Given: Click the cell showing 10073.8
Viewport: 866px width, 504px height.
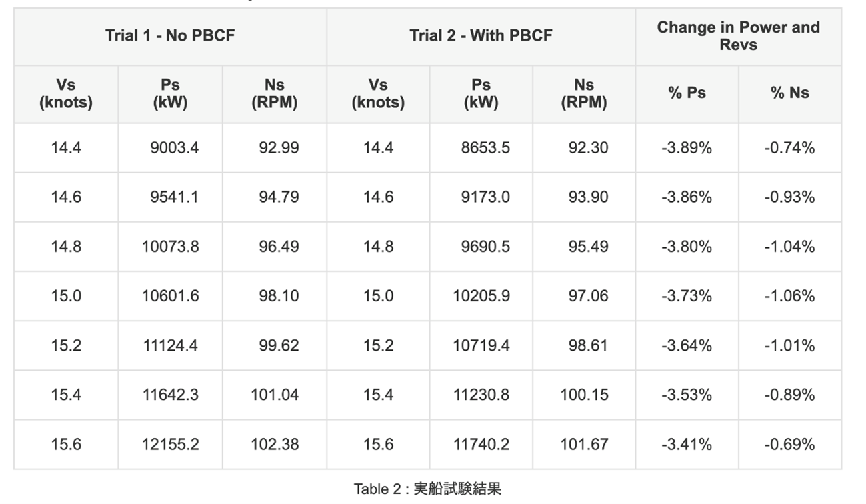Looking at the screenshot, I should click(x=170, y=247).
